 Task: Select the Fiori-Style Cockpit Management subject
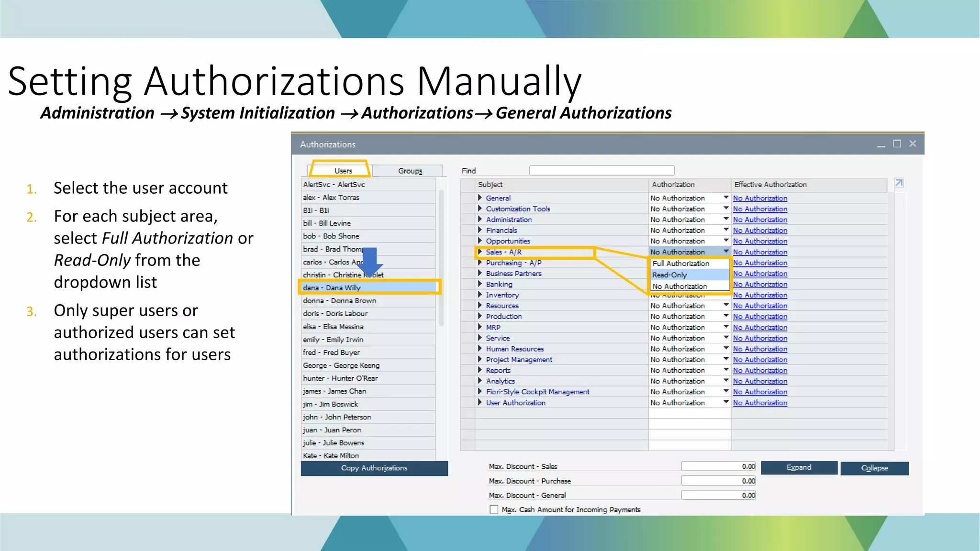(537, 392)
